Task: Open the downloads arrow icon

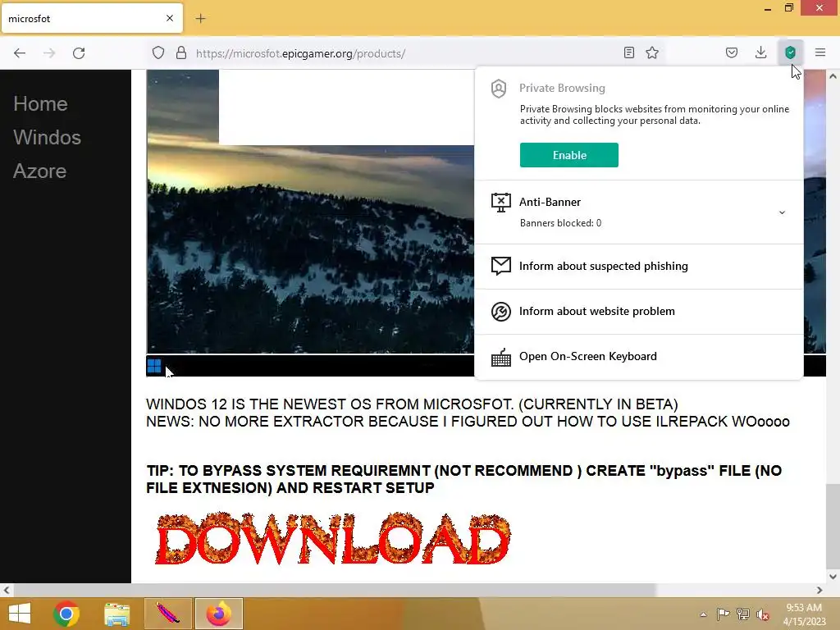Action: [x=760, y=52]
